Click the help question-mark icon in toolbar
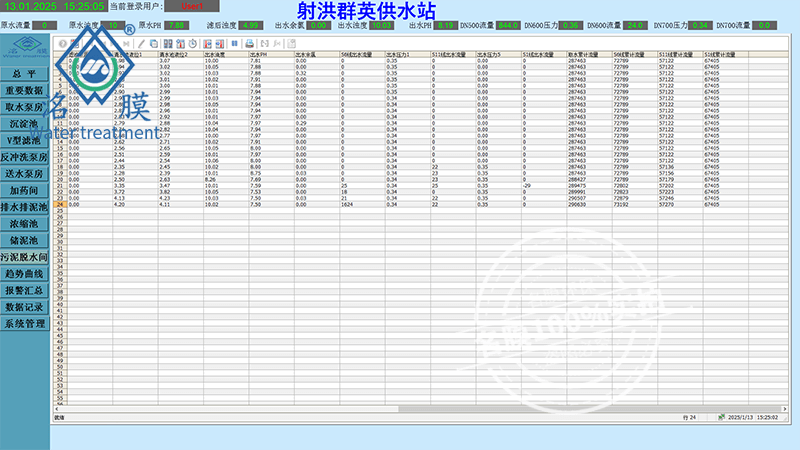 click(63, 44)
